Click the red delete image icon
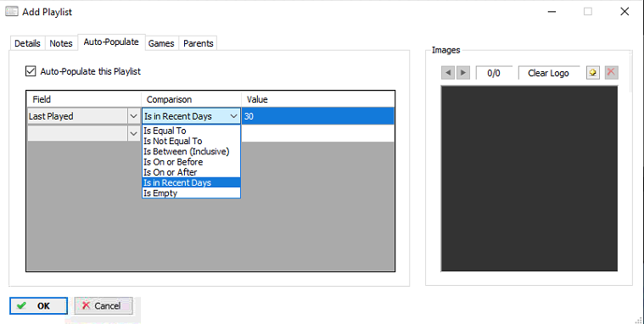 611,73
